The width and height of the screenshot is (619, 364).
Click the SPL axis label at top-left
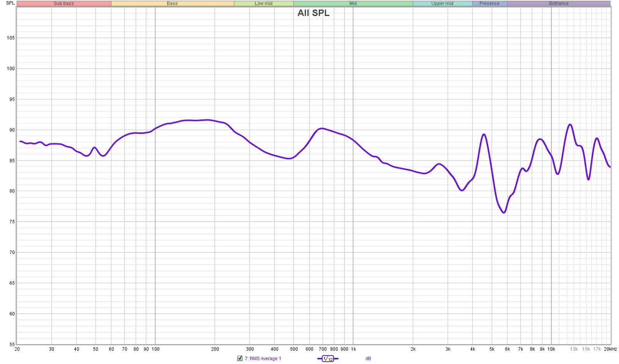coord(10,3)
